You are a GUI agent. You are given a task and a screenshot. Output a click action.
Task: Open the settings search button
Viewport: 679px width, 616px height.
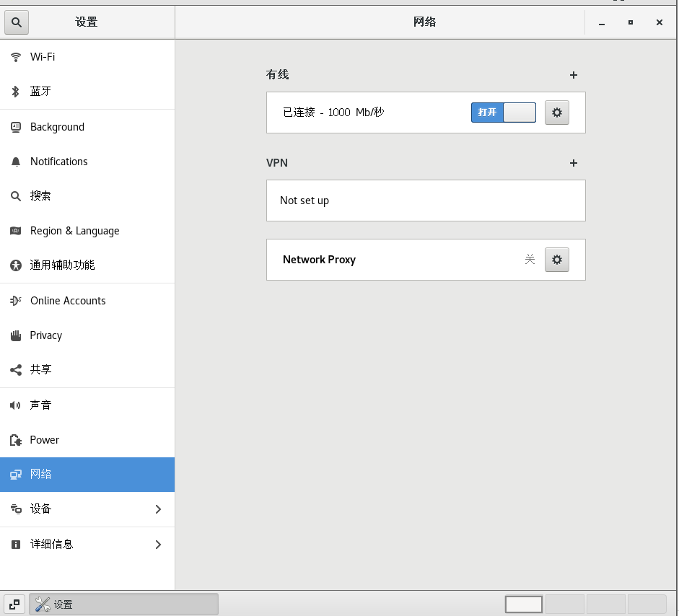[x=17, y=22]
